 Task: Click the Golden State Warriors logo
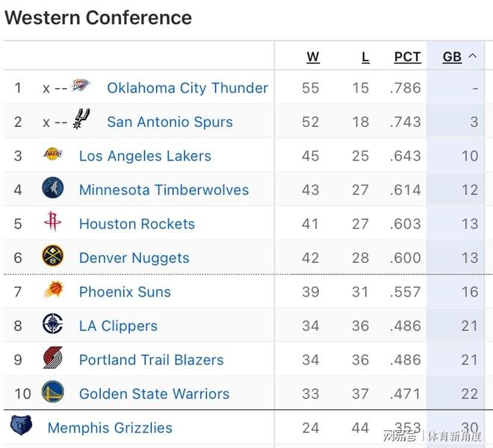click(x=53, y=393)
